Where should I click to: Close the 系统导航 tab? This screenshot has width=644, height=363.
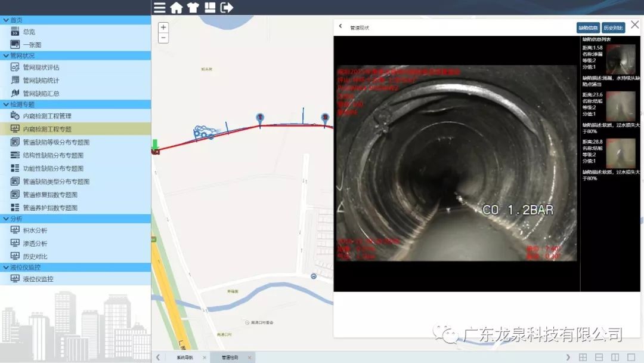coord(204,358)
